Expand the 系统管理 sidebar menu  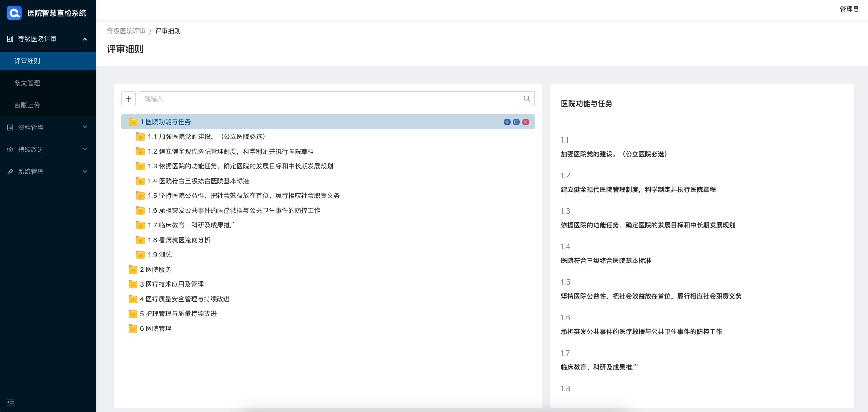click(48, 172)
